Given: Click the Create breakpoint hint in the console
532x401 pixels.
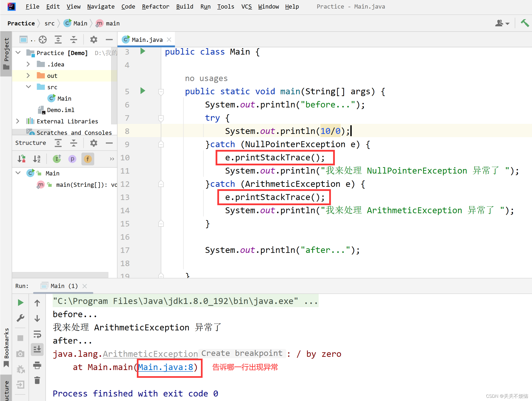Looking at the screenshot, I should point(242,353).
